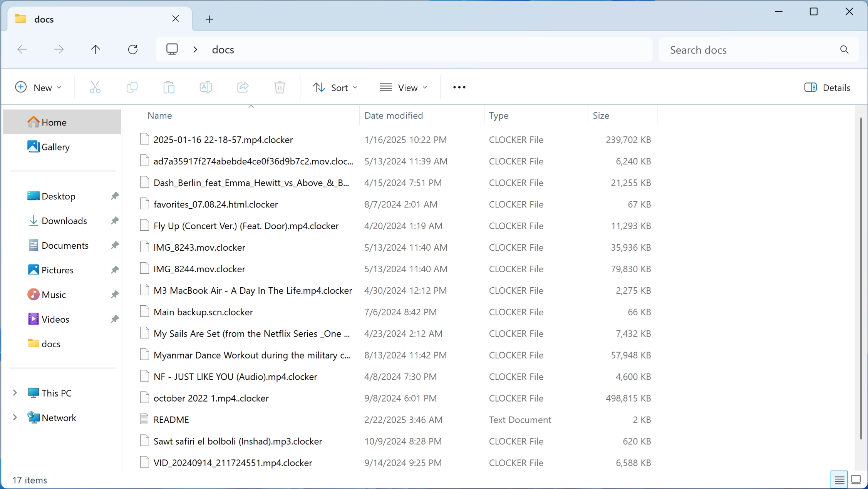Click navigate up directory button

(96, 50)
